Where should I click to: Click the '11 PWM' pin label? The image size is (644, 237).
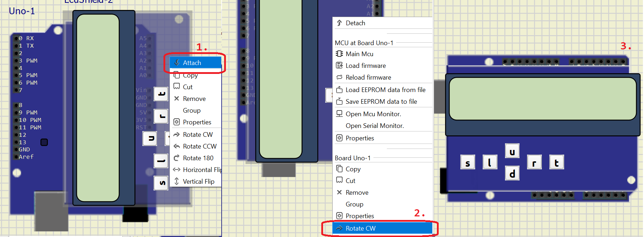click(x=30, y=128)
